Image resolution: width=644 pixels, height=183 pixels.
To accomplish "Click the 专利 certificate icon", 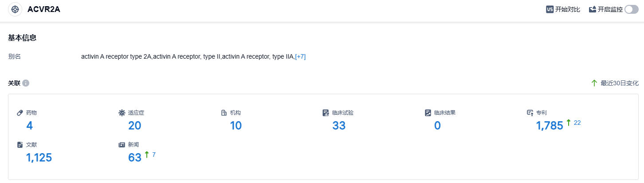I will pos(530,113).
